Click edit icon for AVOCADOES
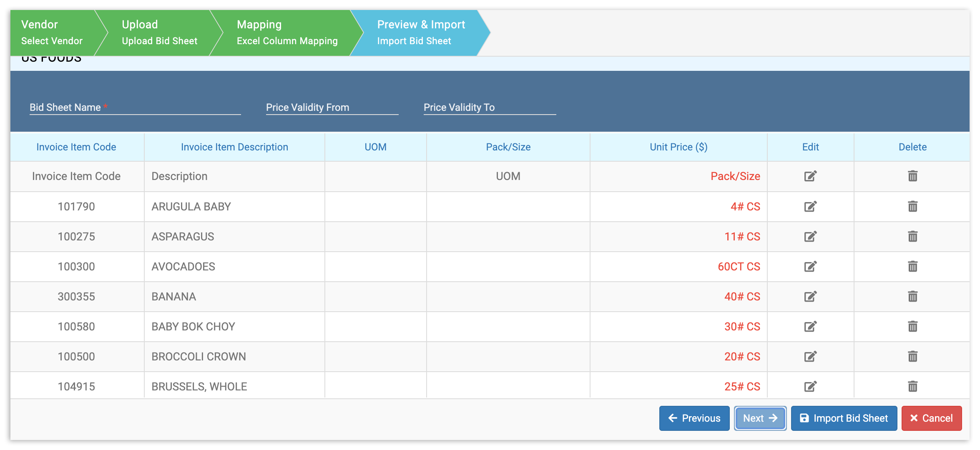Viewport: 980px width, 450px height. point(810,266)
